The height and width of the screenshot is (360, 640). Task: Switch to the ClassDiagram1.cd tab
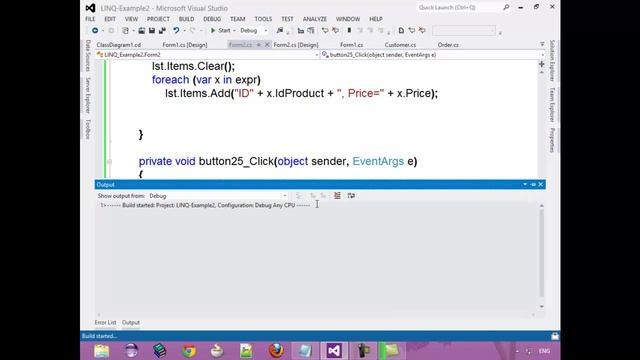point(119,45)
